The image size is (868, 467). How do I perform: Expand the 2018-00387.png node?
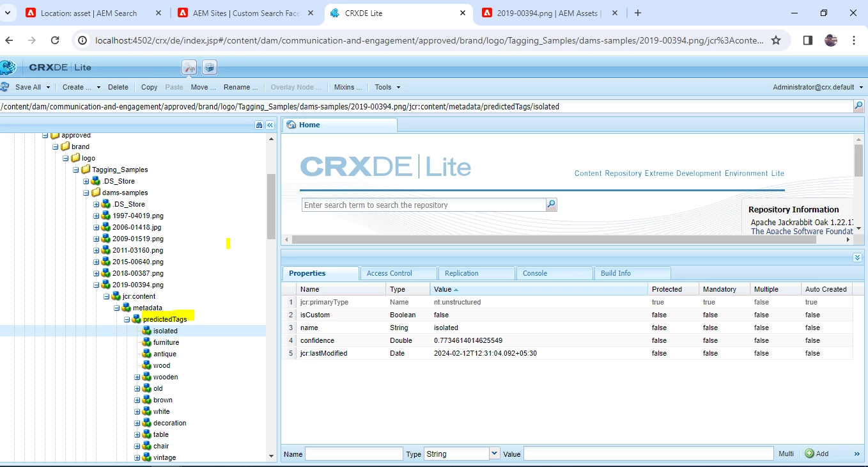coord(96,273)
